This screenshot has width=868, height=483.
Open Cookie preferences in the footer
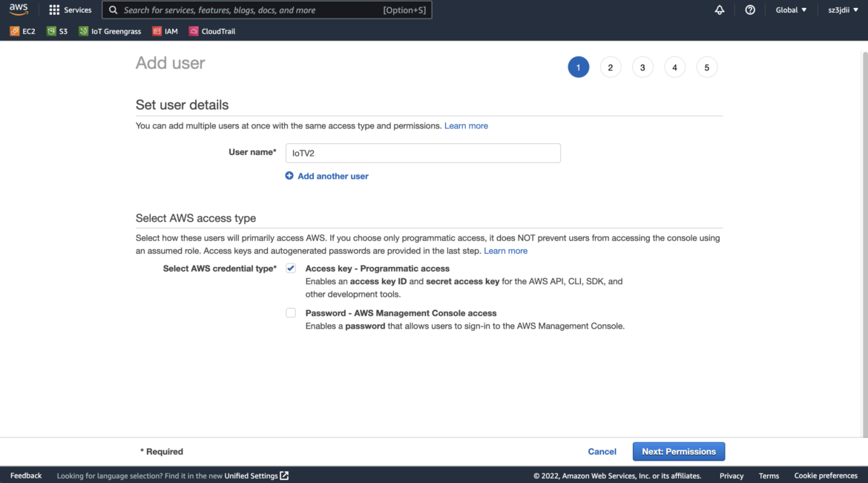pyautogui.click(x=825, y=476)
